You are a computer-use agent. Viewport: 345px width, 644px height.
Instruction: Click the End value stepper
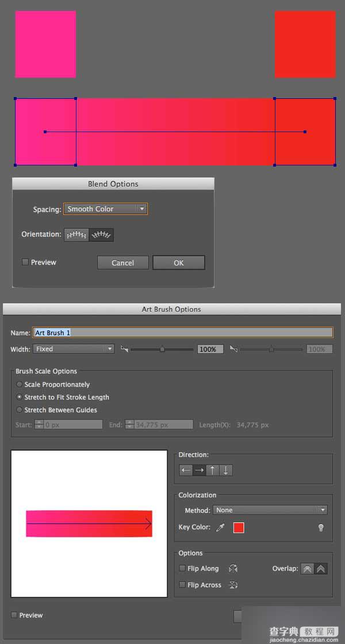pyautogui.click(x=129, y=425)
